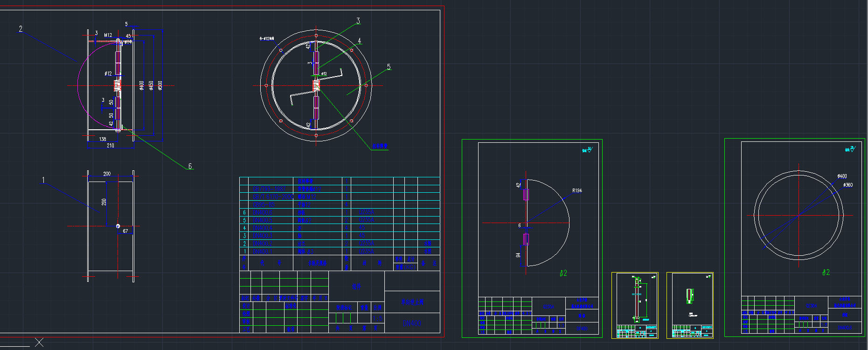Screen dimensions: 868x350
Task: Select the torsion spring at circular view center
Action: coord(316,85)
